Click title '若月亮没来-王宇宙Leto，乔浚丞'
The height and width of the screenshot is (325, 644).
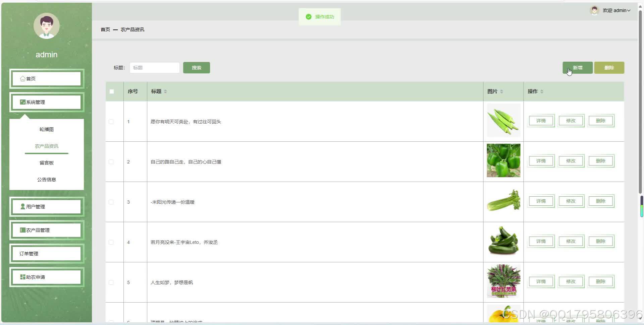[x=184, y=242]
